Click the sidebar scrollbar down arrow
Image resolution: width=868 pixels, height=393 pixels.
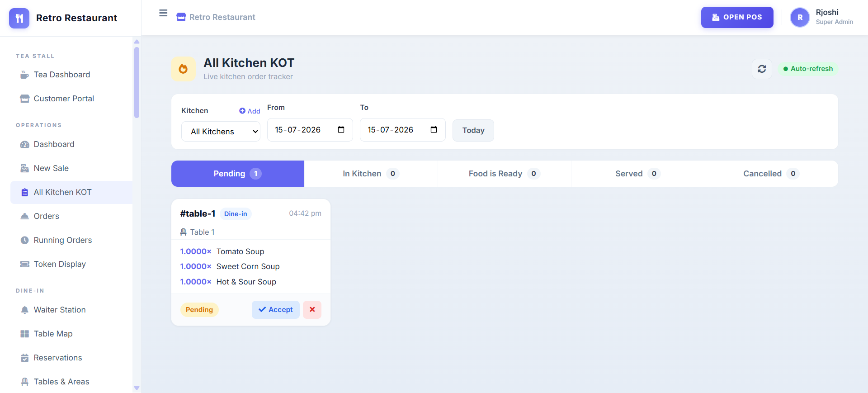[x=137, y=388]
